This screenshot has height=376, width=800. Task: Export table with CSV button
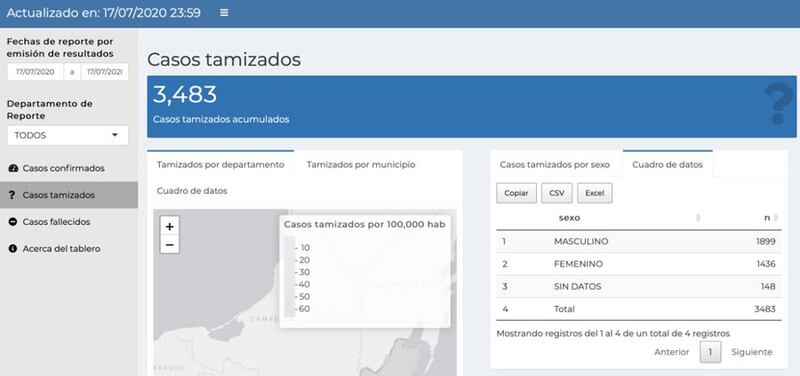(557, 193)
